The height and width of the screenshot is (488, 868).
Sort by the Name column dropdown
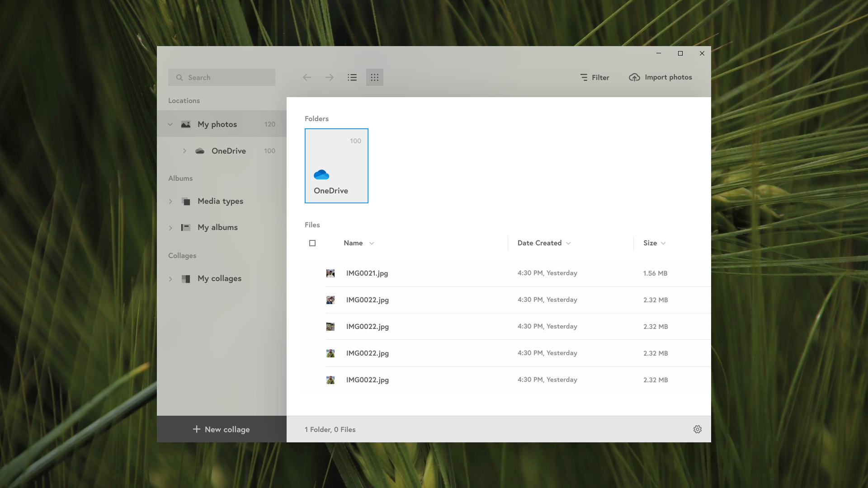372,243
